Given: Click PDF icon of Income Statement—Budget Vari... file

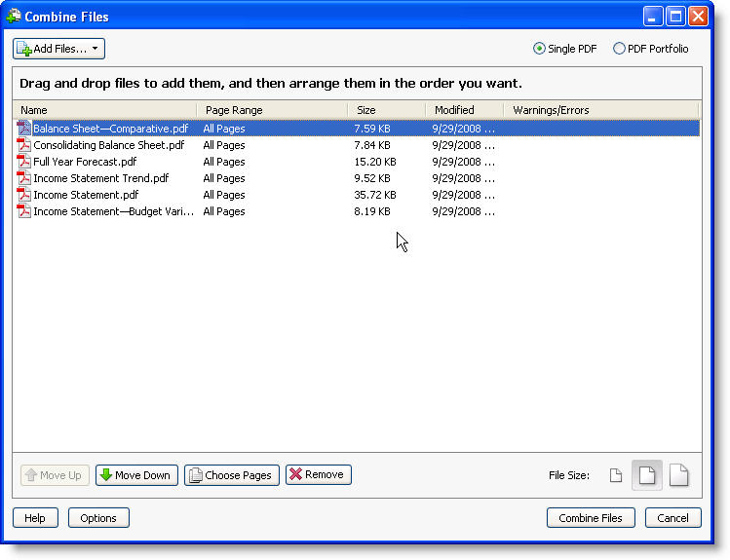Looking at the screenshot, I should click(23, 211).
